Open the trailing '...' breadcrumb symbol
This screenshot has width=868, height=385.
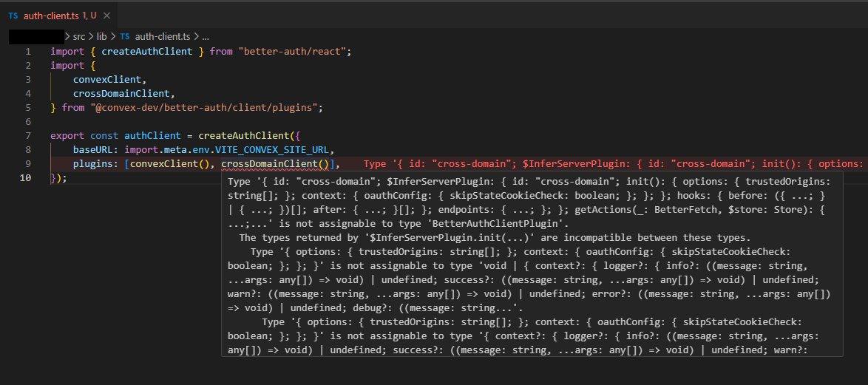206,36
